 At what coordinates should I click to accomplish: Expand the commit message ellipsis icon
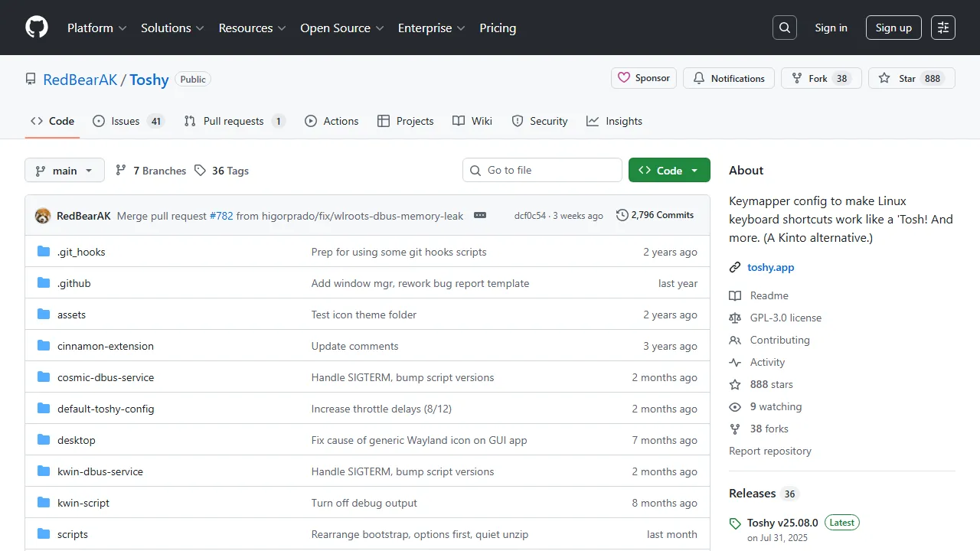[480, 216]
